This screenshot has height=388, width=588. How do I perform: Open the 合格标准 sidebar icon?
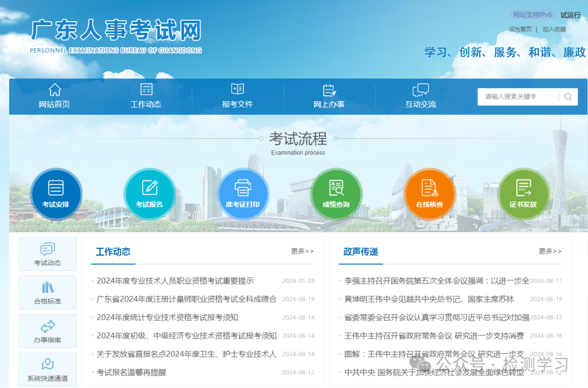tap(47, 292)
